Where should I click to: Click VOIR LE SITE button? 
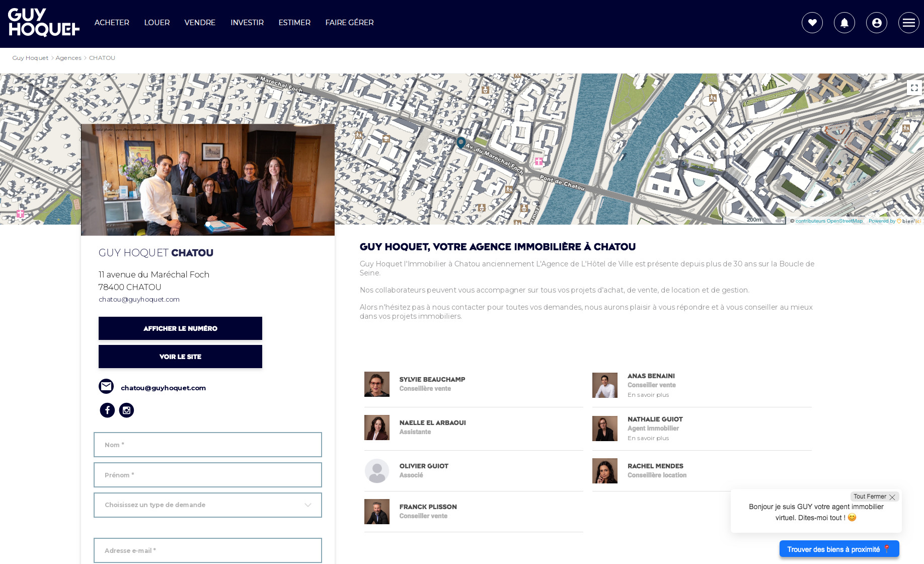point(180,357)
